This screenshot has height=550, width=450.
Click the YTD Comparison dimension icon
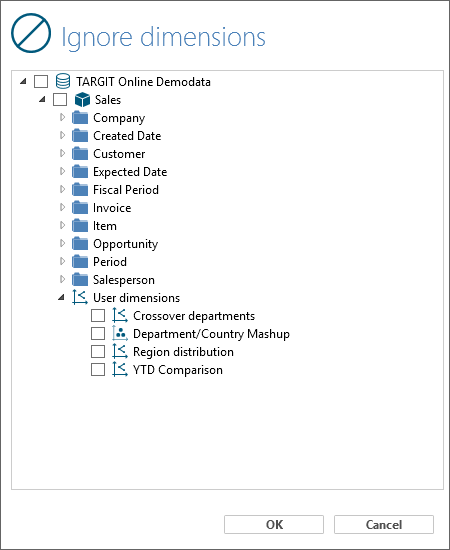click(120, 369)
